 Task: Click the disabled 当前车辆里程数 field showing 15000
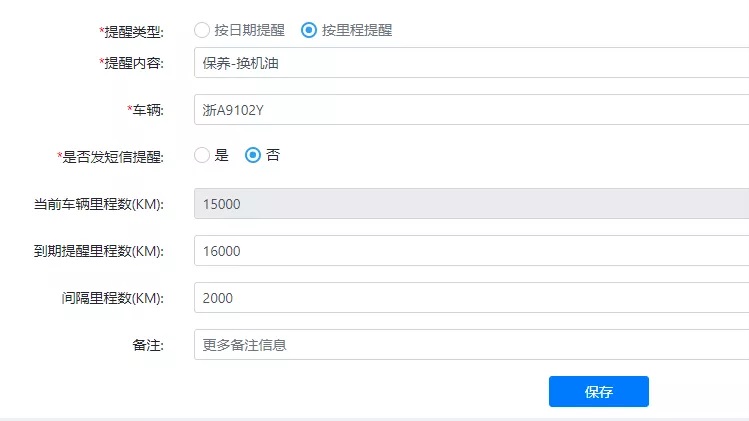tap(470, 204)
